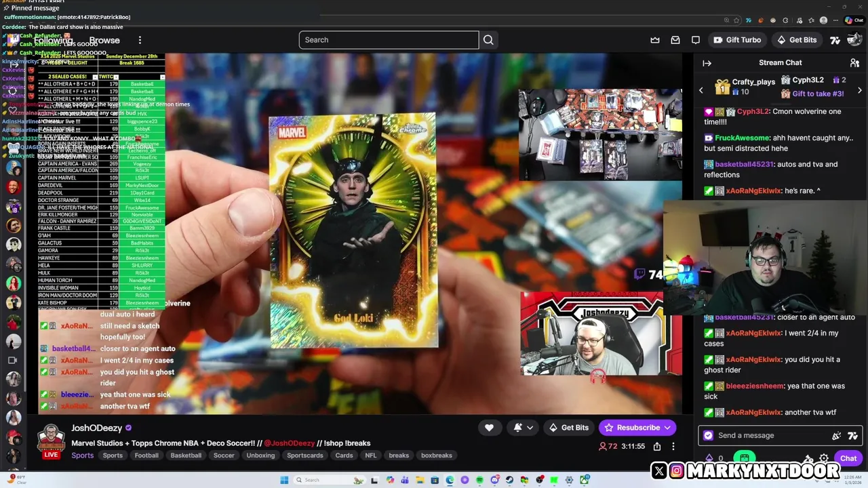Select the Soccer tag
Image resolution: width=868 pixels, height=488 pixels.
click(x=224, y=455)
